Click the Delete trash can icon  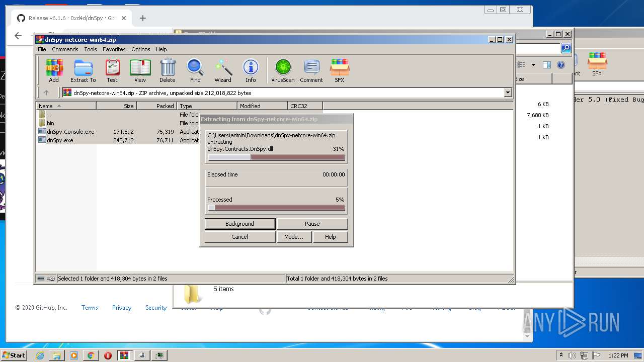click(x=168, y=70)
